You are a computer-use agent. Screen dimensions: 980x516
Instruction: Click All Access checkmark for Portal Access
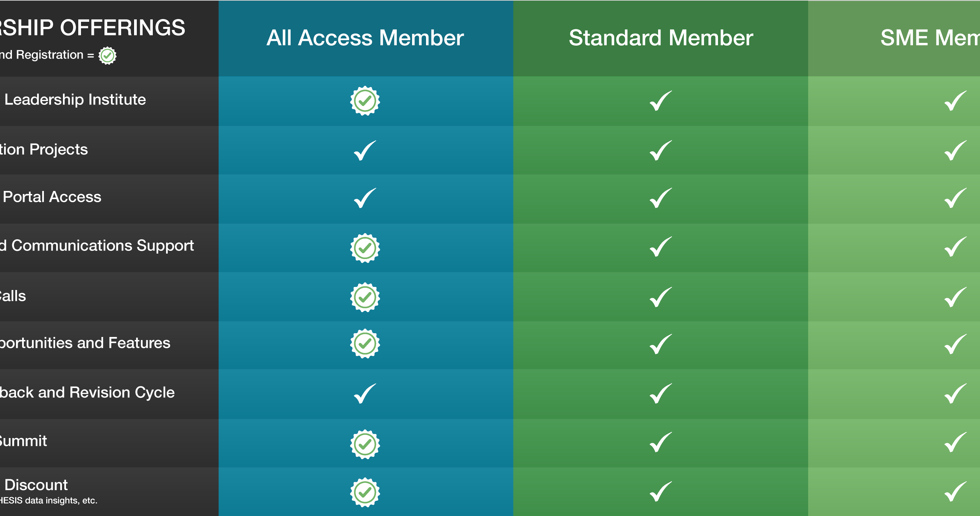pyautogui.click(x=365, y=198)
